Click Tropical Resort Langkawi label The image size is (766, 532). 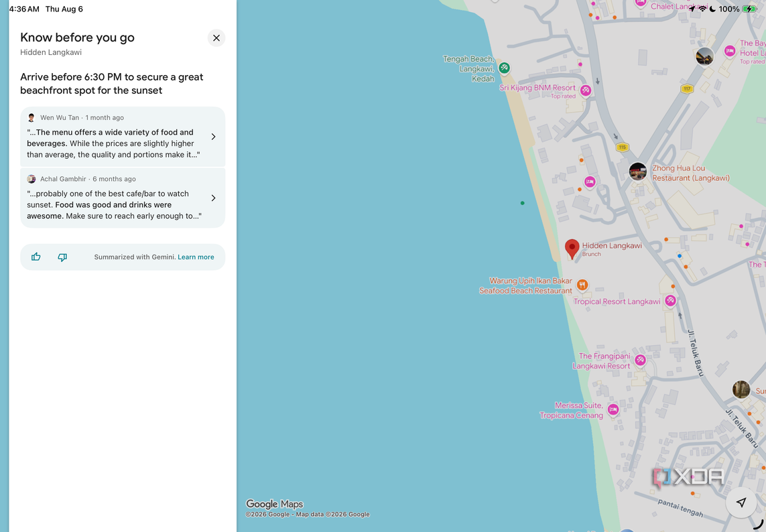[617, 302]
